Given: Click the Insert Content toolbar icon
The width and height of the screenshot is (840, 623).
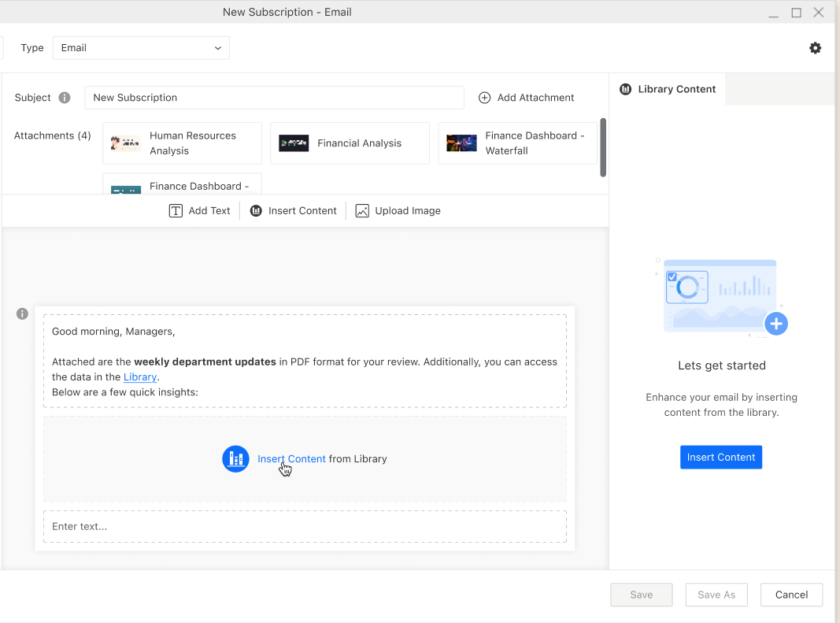Looking at the screenshot, I should point(256,211).
